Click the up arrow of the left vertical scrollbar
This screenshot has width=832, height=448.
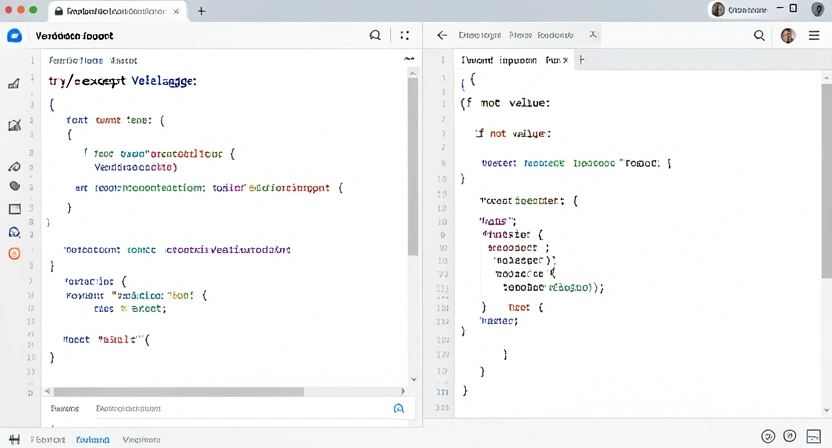click(x=413, y=73)
